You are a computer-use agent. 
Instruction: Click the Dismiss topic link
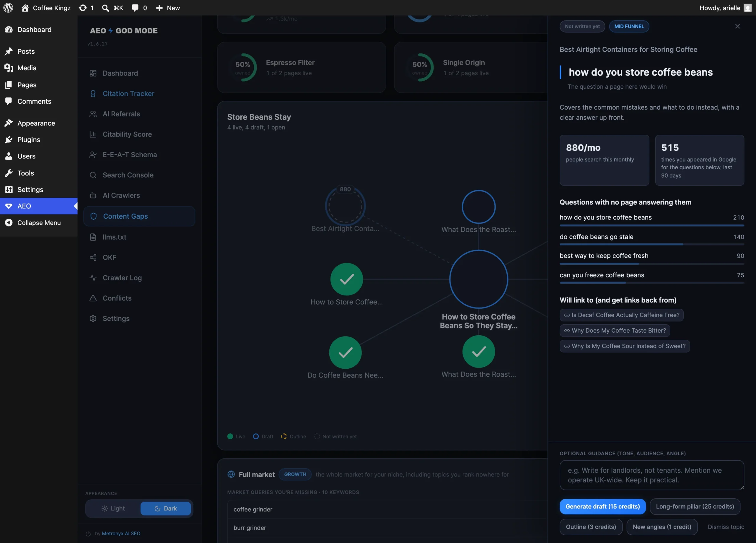tap(726, 527)
